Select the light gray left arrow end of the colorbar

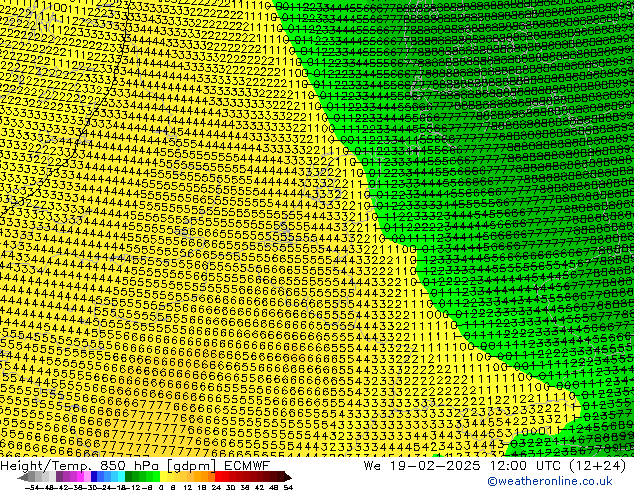tap(23, 477)
